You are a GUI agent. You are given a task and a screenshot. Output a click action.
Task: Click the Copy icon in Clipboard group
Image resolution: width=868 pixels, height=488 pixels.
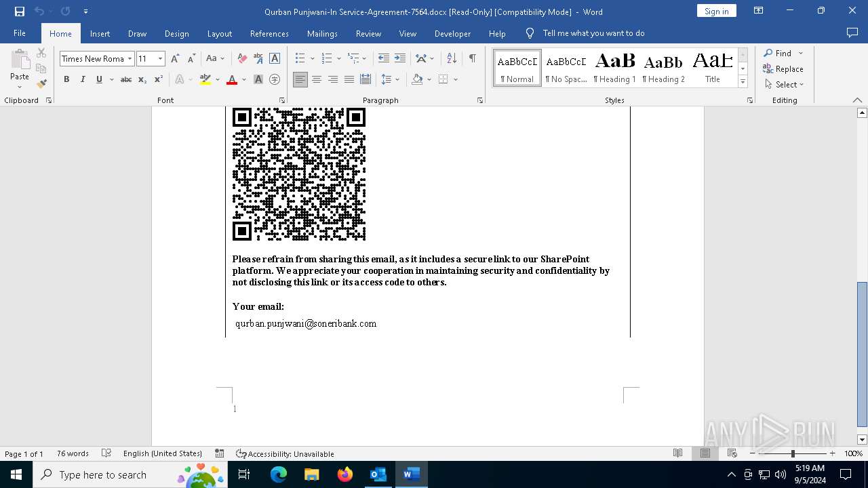(x=41, y=68)
